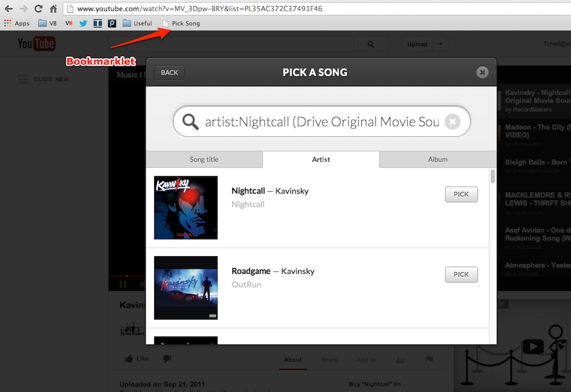Open the Apps grid shortcut in bookmarks bar
The image size is (571, 392).
tap(17, 23)
